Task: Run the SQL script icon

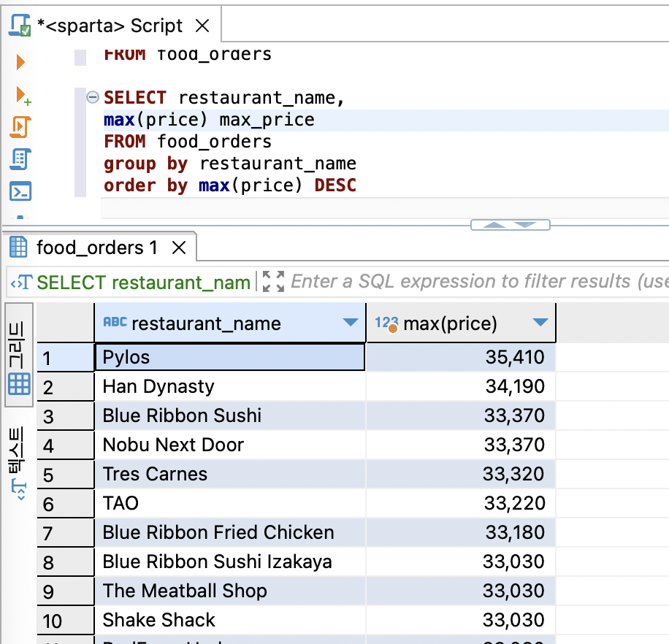Action: (20, 127)
